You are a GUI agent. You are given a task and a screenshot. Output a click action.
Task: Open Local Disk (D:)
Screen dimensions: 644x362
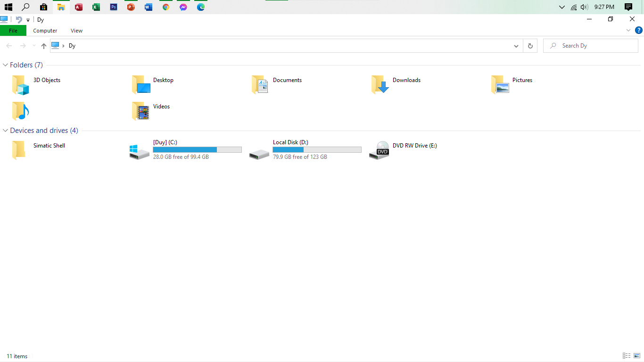point(290,142)
